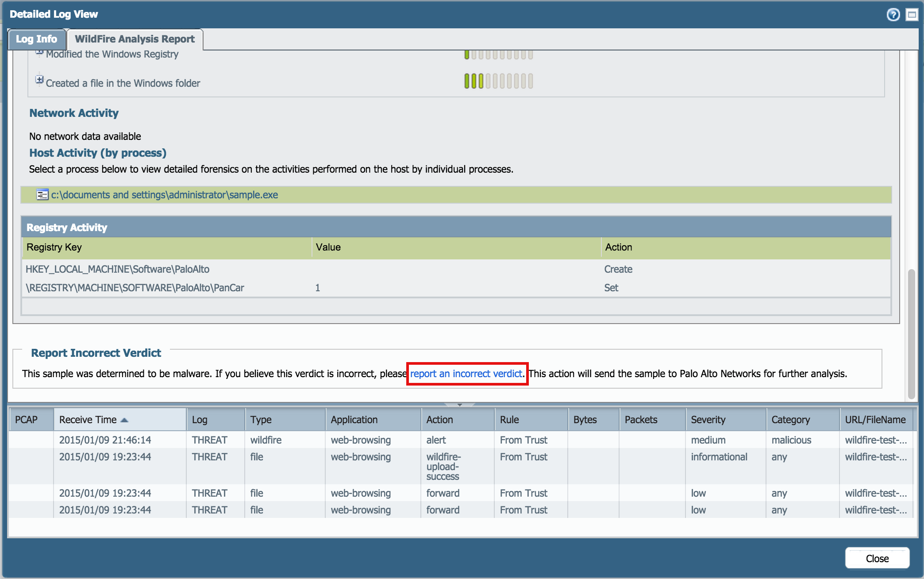
Task: Click the sample.exe process list icon
Action: [x=42, y=195]
